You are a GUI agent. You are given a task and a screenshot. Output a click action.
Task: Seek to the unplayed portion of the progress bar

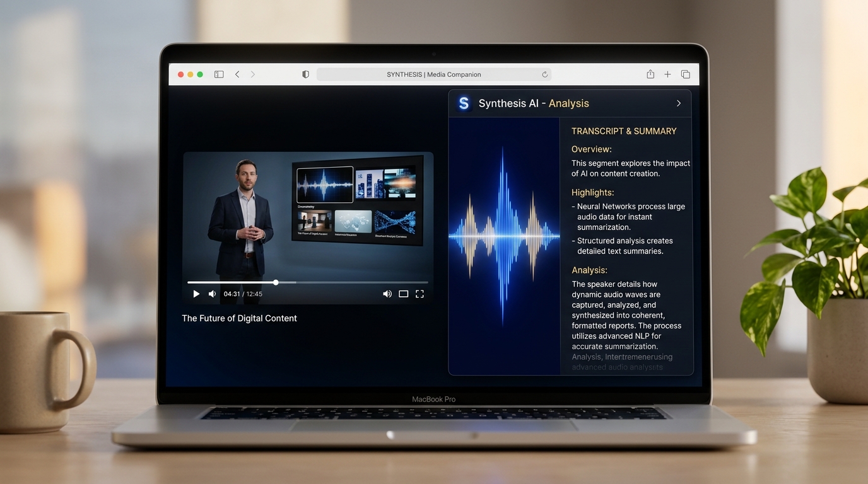pyautogui.click(x=353, y=282)
